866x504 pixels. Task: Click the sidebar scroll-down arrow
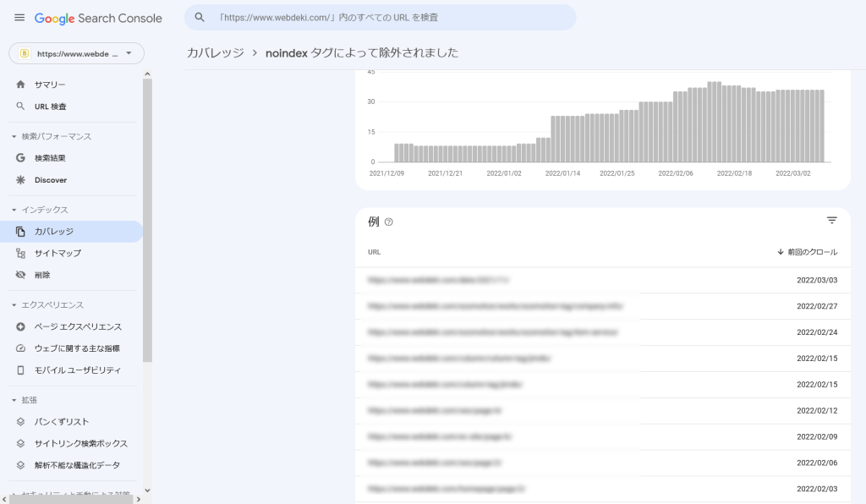pyautogui.click(x=147, y=490)
